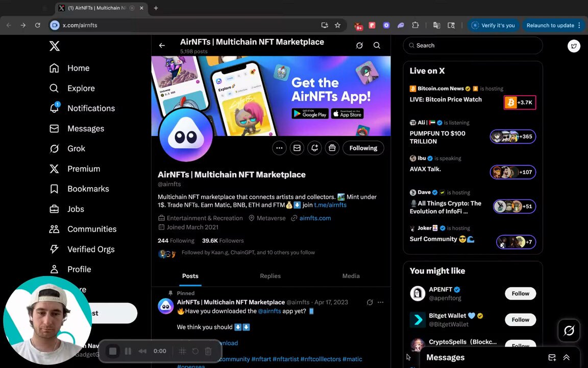Open Notifications with the bell icon
Image resolution: width=588 pixels, height=368 pixels.
(82, 108)
